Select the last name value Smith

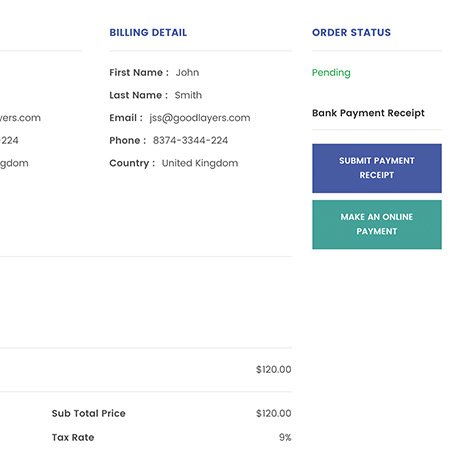[188, 95]
